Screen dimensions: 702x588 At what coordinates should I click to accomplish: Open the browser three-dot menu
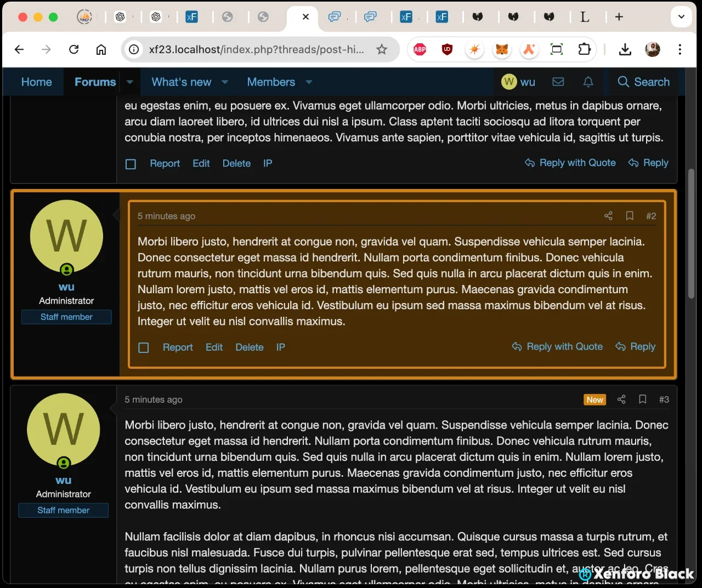tap(680, 50)
